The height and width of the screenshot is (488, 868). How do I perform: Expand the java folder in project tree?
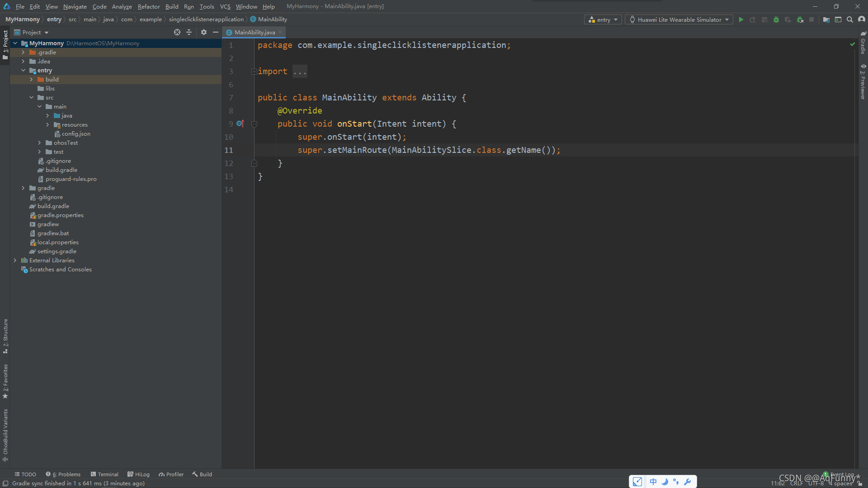click(x=47, y=116)
